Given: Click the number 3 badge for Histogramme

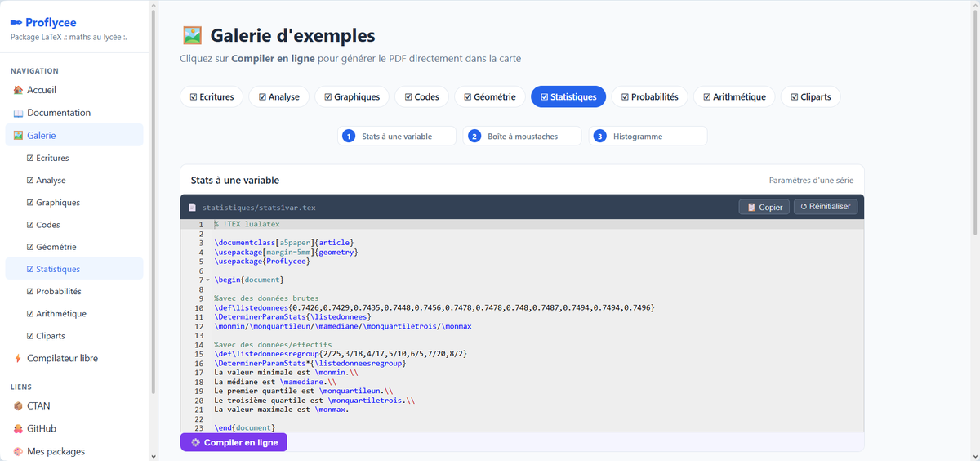Looking at the screenshot, I should tap(600, 137).
